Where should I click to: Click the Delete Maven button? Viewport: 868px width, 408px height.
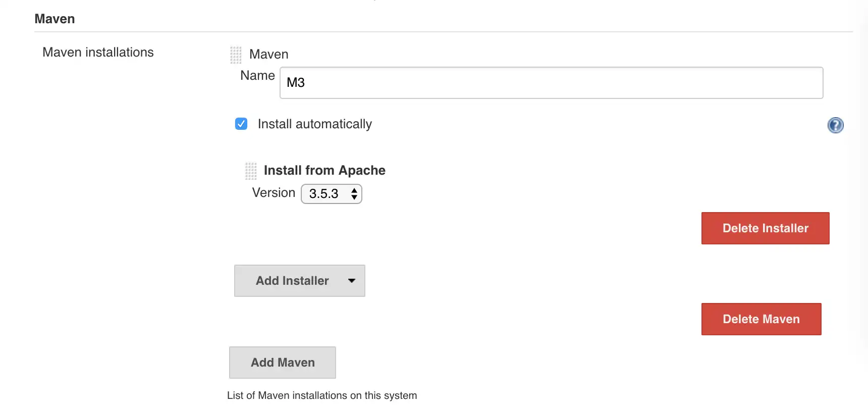[761, 319]
